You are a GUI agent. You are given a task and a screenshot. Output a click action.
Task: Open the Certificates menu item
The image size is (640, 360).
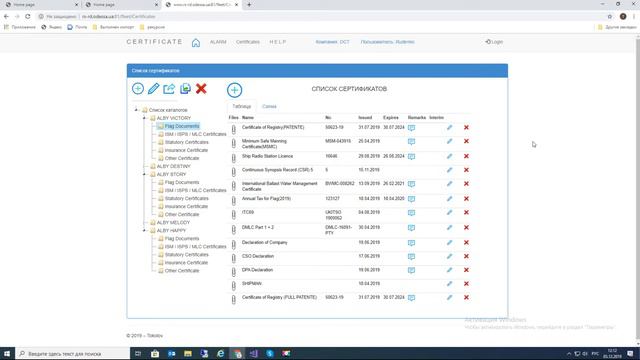(x=248, y=42)
